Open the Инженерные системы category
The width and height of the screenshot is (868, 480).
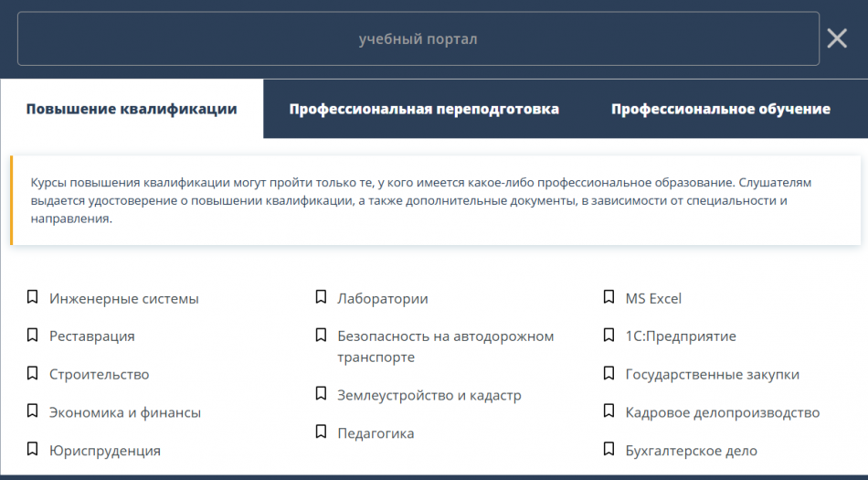pos(124,298)
